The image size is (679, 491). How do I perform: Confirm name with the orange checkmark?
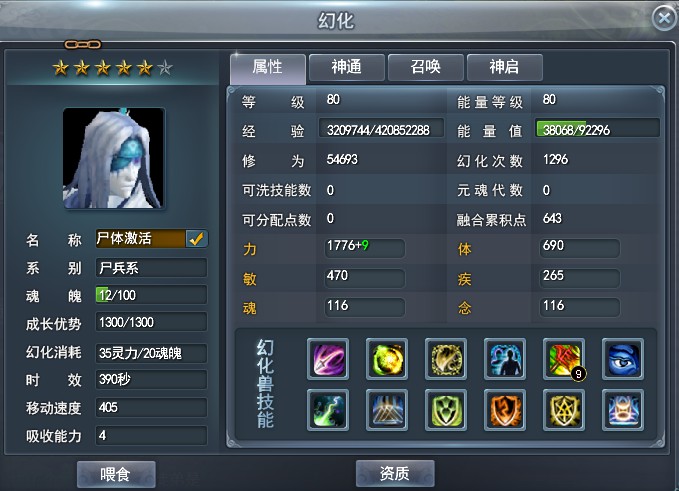pyautogui.click(x=197, y=239)
